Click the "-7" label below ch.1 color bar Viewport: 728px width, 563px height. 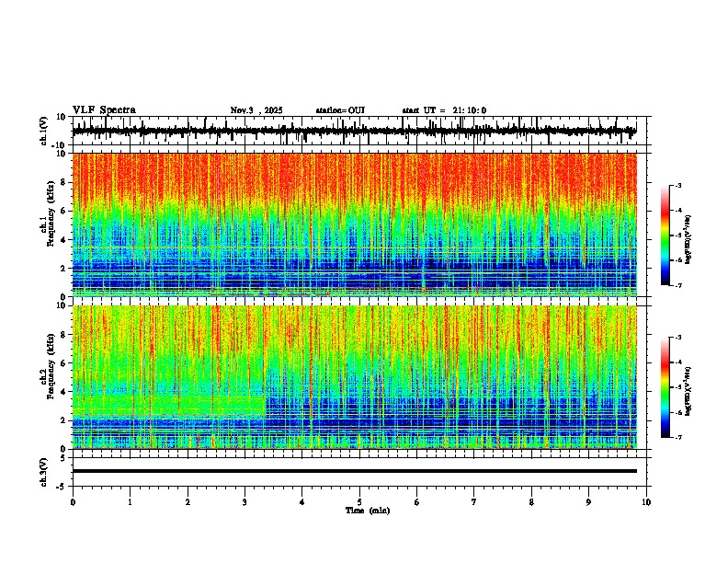pos(677,286)
